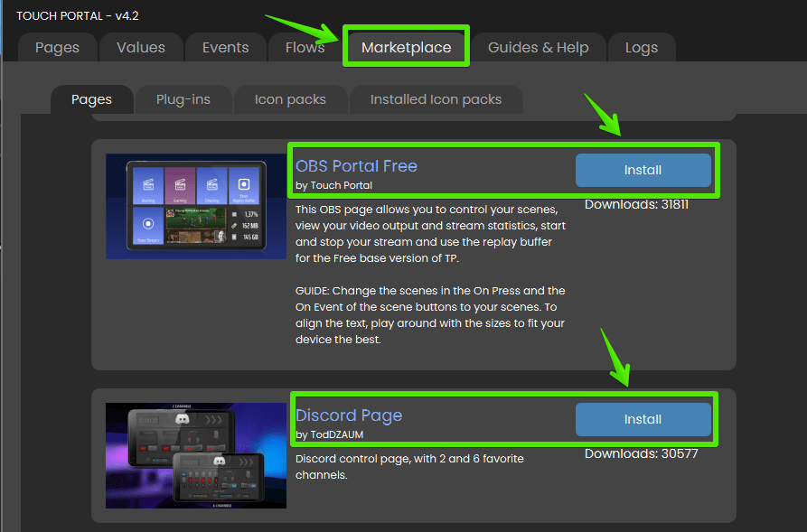View Installed Icon packs sub-tab

436,99
